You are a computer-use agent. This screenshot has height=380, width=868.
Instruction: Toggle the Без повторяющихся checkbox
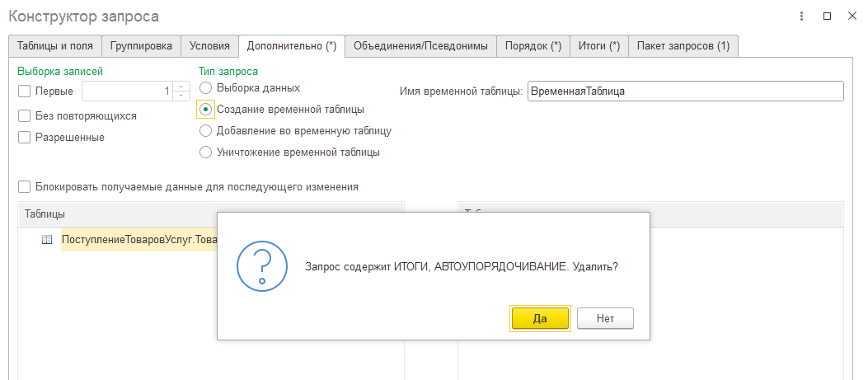click(x=25, y=116)
